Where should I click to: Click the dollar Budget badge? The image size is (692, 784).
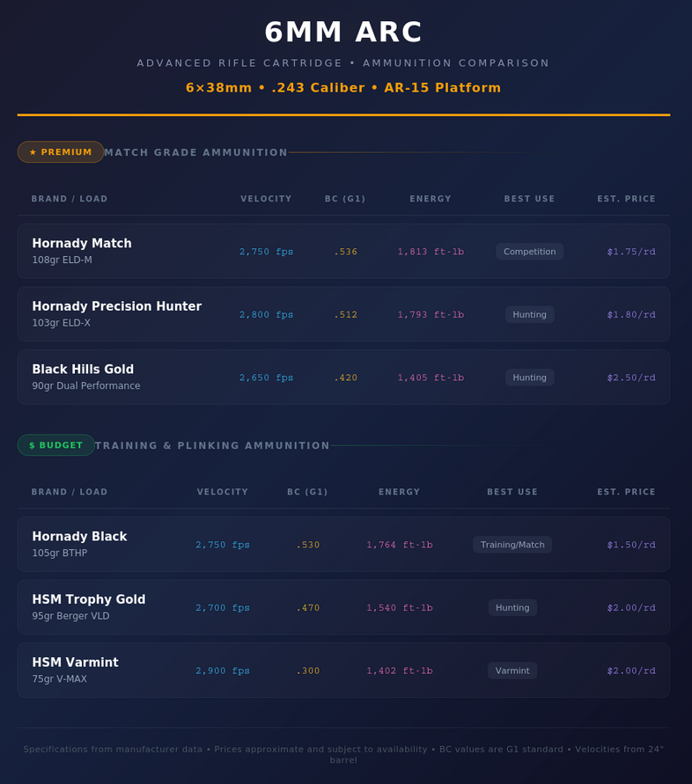coord(55,445)
